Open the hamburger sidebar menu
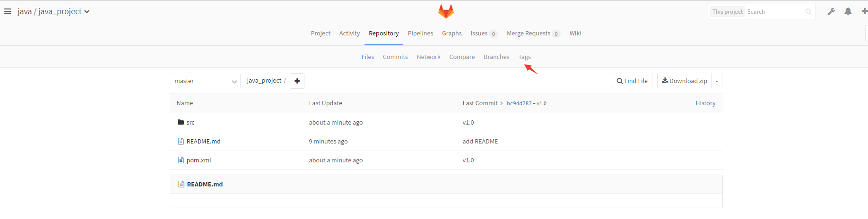Viewport: 868px width, 219px height. tap(8, 11)
